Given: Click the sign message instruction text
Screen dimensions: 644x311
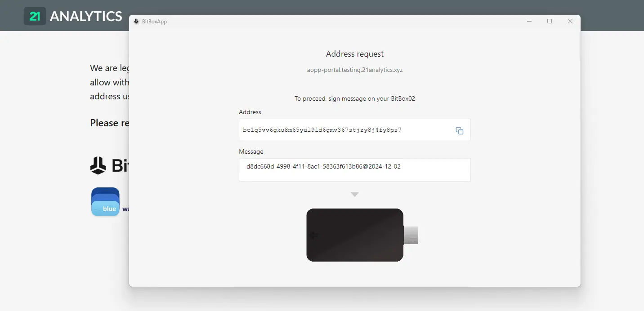Looking at the screenshot, I should coord(355,98).
